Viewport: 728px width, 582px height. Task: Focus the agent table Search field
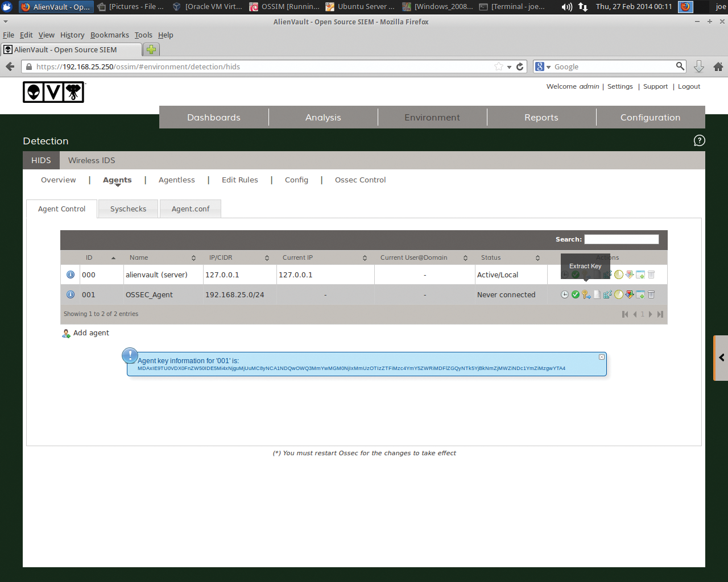[622, 239]
